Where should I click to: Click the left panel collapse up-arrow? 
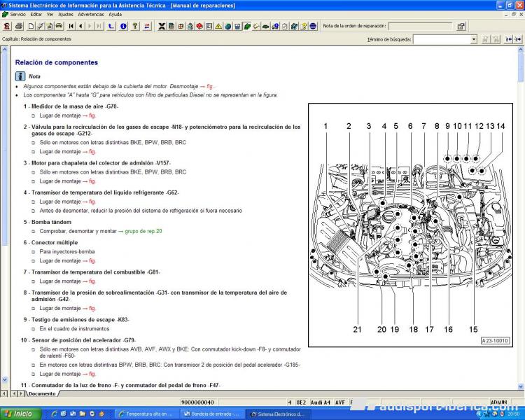tap(5, 50)
